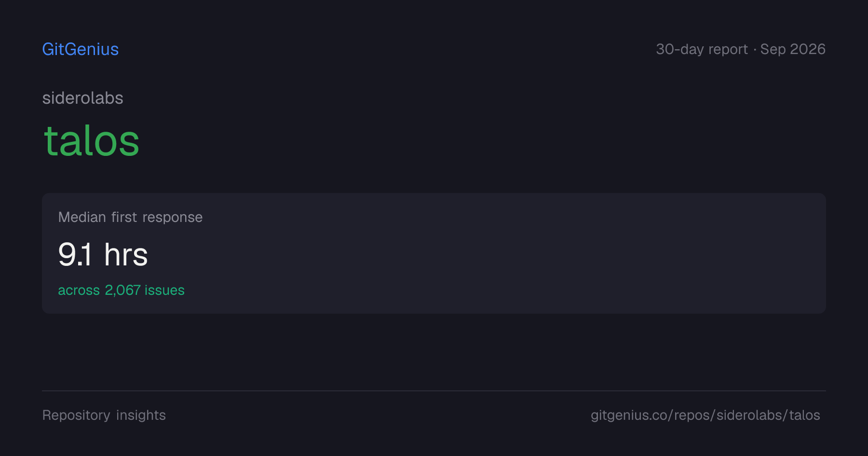
Task: Click the talos segment in the footer URL
Action: point(804,415)
